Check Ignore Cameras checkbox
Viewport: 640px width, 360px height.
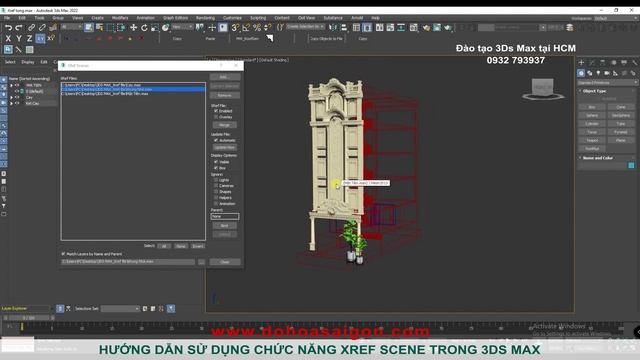tap(216, 186)
